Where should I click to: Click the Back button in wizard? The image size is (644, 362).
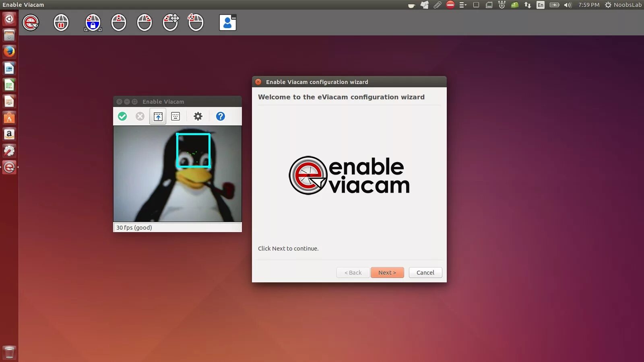[x=353, y=272]
